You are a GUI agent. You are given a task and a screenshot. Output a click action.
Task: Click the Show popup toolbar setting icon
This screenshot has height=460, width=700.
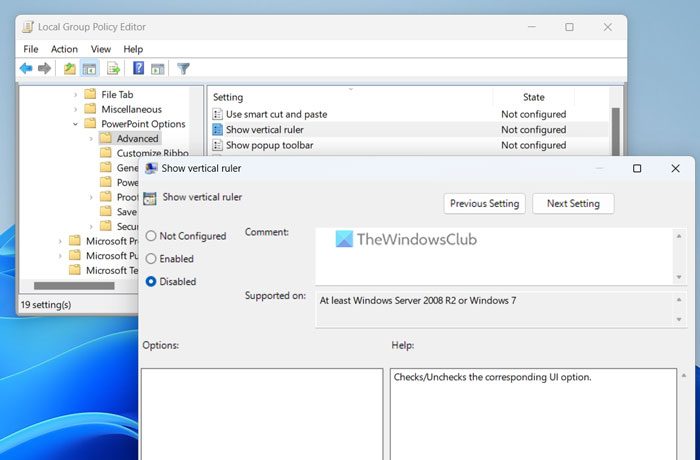(217, 145)
